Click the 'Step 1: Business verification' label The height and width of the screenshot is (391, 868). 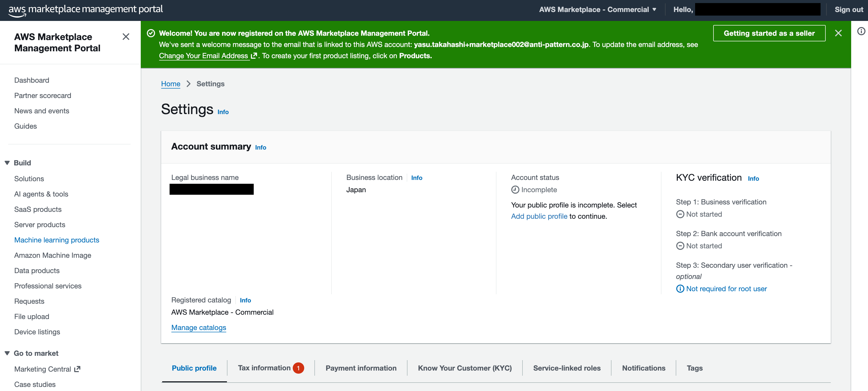[x=721, y=202]
